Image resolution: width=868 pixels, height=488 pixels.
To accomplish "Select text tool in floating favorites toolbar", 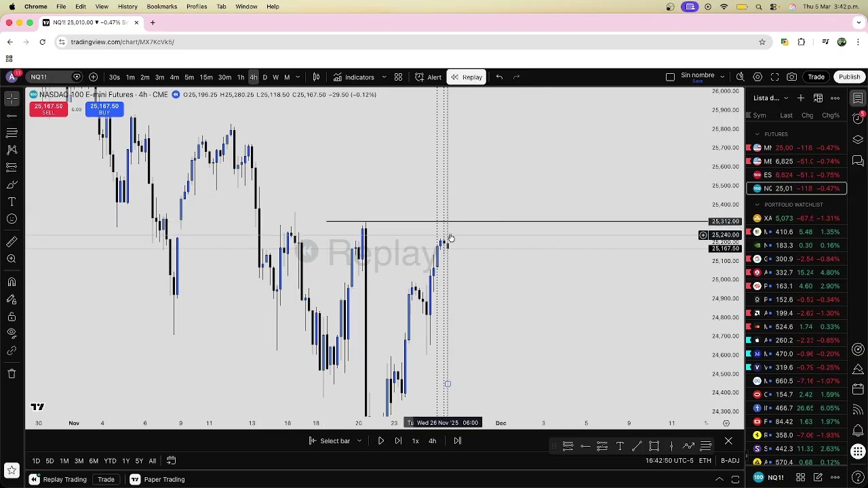I will point(620,446).
